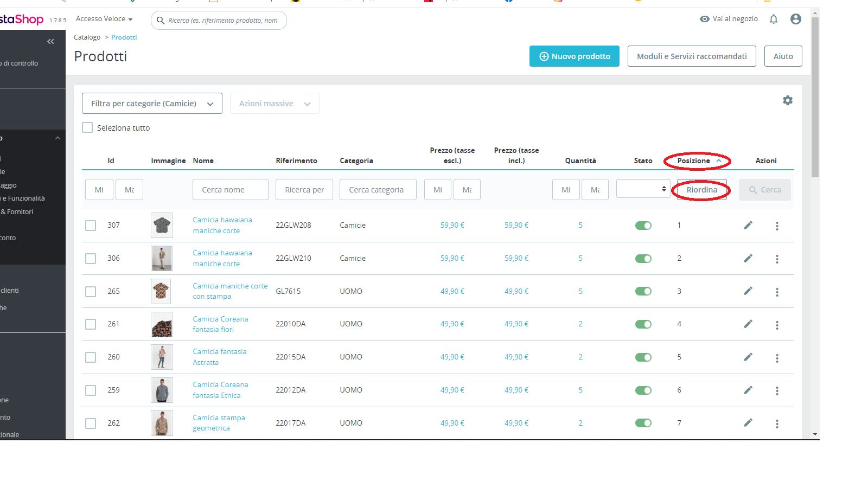
Task: Open Camicia stampa geometrica link
Action: (219, 423)
